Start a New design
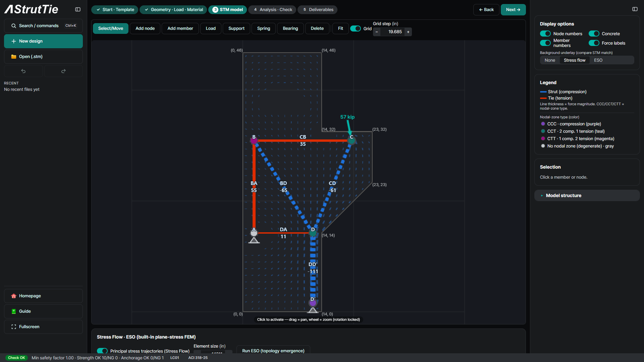644x362 pixels. [43, 41]
